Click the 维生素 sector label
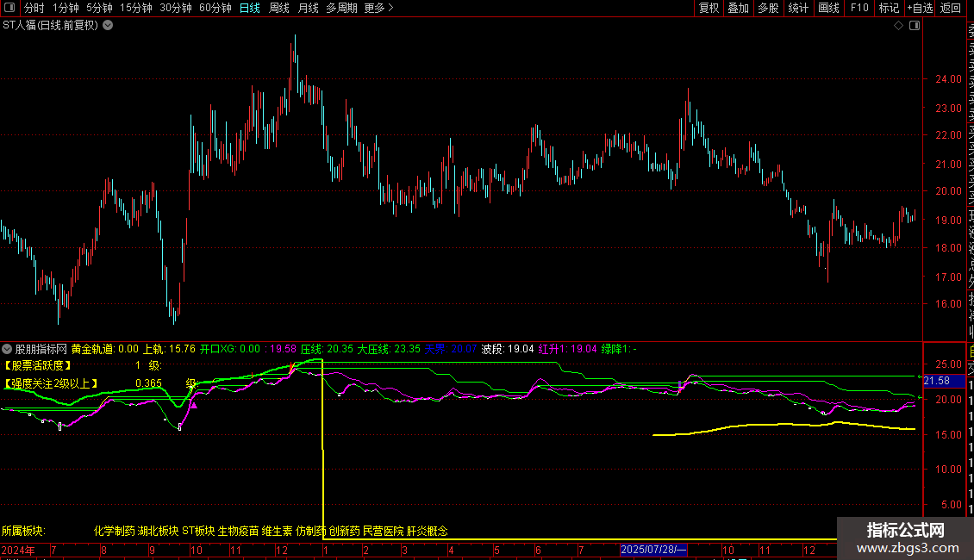The width and height of the screenshot is (974, 560). pos(277,531)
